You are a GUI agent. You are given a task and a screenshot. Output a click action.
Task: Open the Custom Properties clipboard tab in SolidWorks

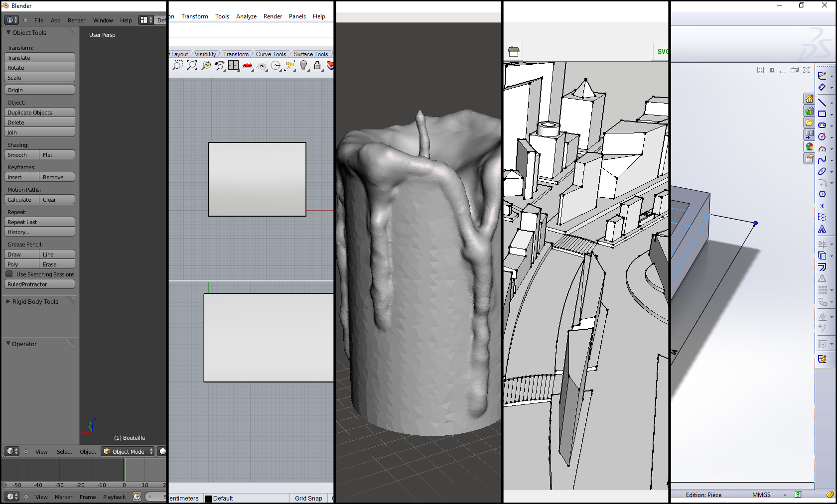point(809,158)
